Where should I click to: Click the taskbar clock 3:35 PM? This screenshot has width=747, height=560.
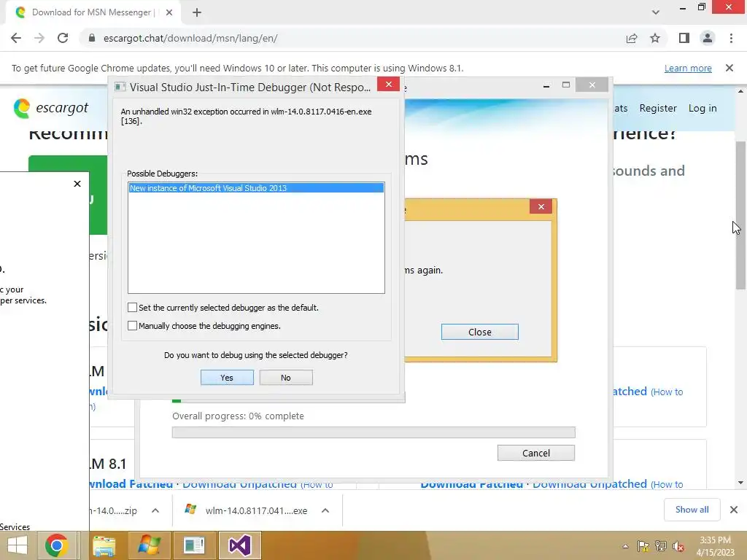tap(715, 545)
